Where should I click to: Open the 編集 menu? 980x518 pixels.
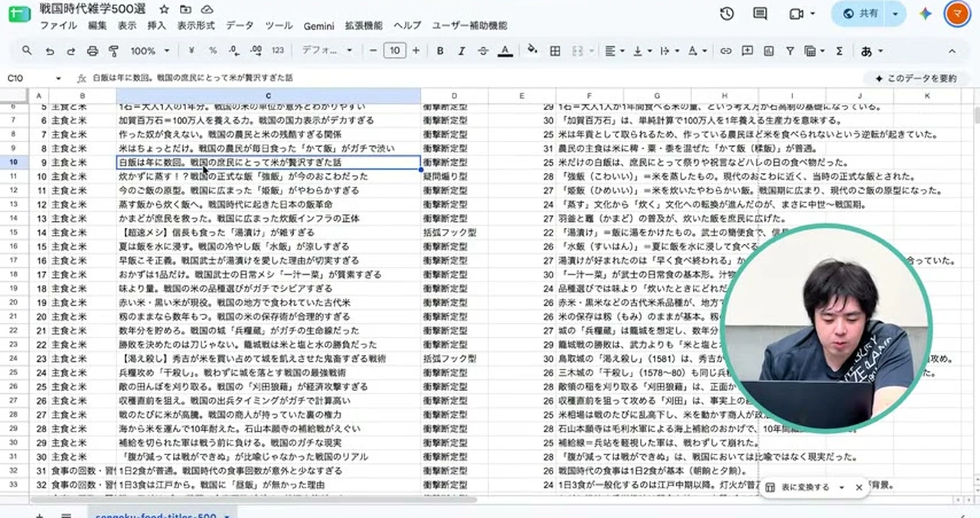[x=97, y=25]
